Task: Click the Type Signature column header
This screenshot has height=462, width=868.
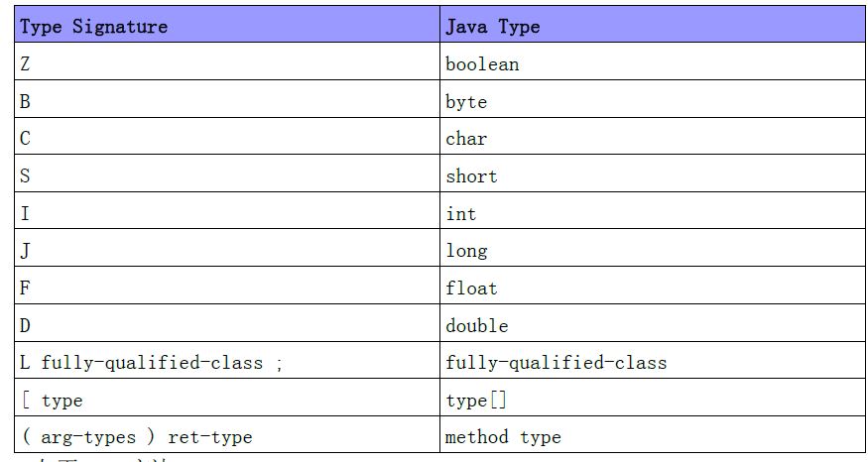Action: pos(94,27)
